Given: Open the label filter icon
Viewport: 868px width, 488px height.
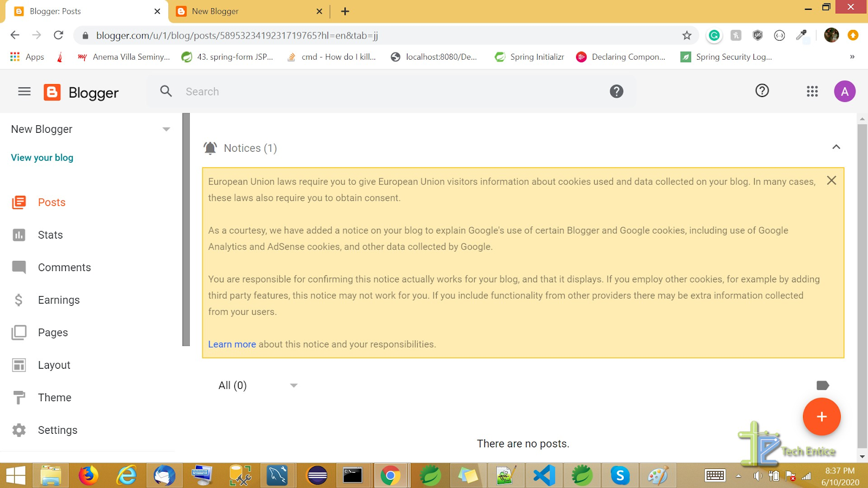Looking at the screenshot, I should [x=822, y=386].
